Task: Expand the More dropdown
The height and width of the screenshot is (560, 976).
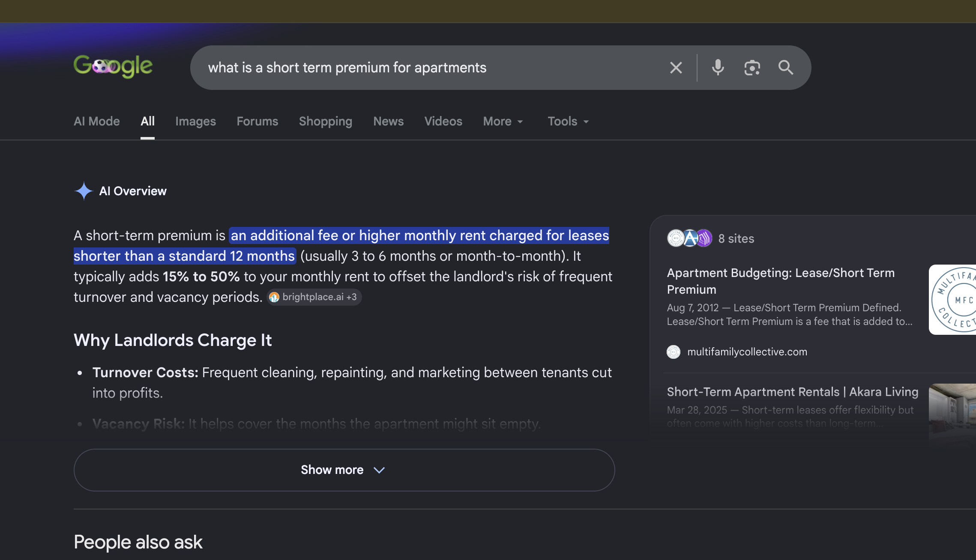Action: [503, 121]
